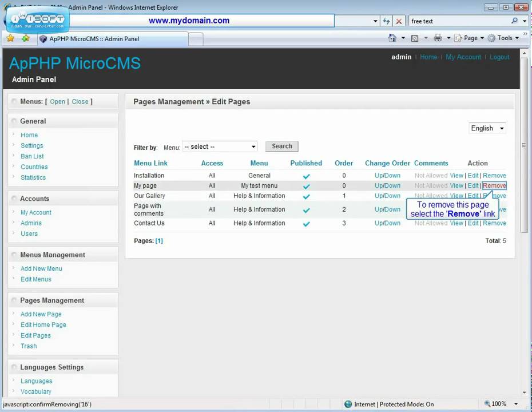
Task: Close all menus with the Close link
Action: click(x=80, y=101)
